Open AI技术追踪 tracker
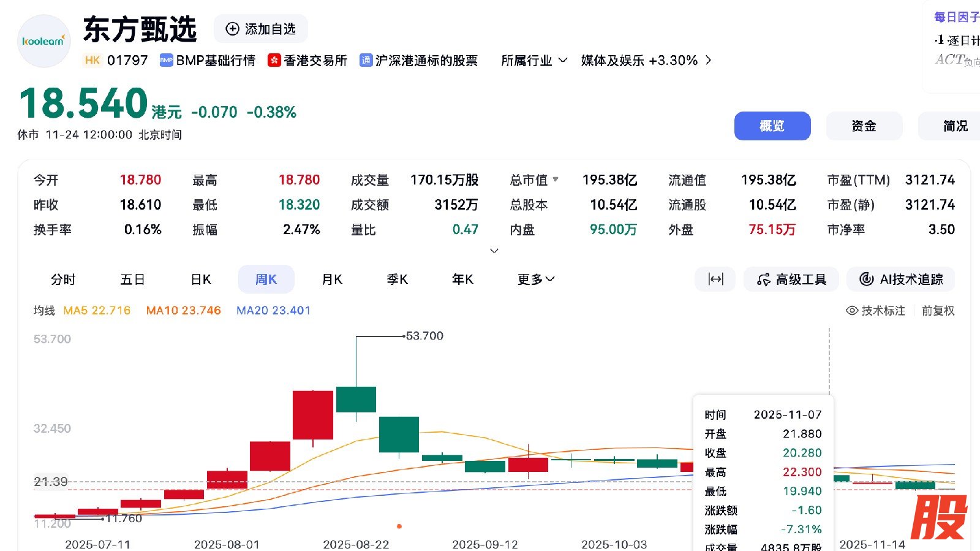 tap(900, 279)
